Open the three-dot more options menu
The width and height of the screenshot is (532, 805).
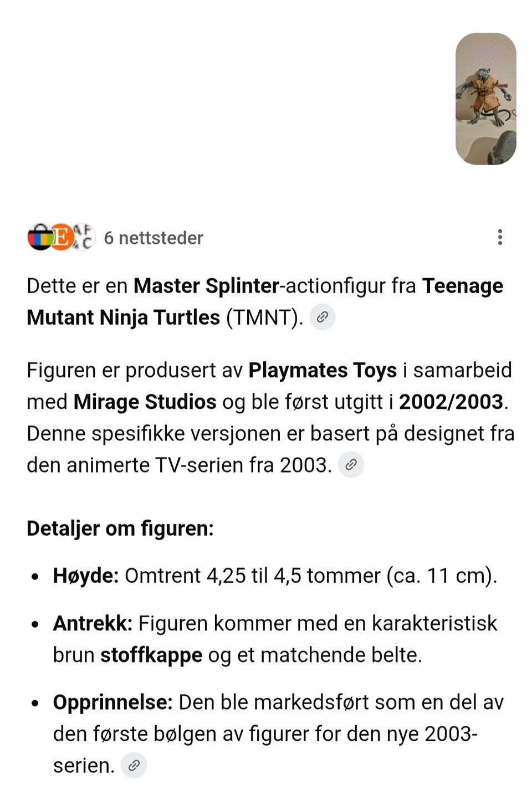(500, 237)
